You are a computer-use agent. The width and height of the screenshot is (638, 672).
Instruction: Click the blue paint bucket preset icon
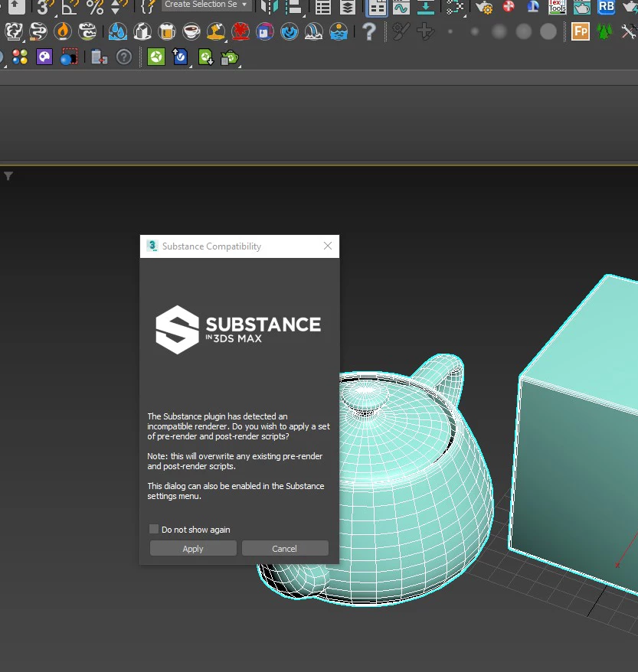pyautogui.click(x=265, y=31)
